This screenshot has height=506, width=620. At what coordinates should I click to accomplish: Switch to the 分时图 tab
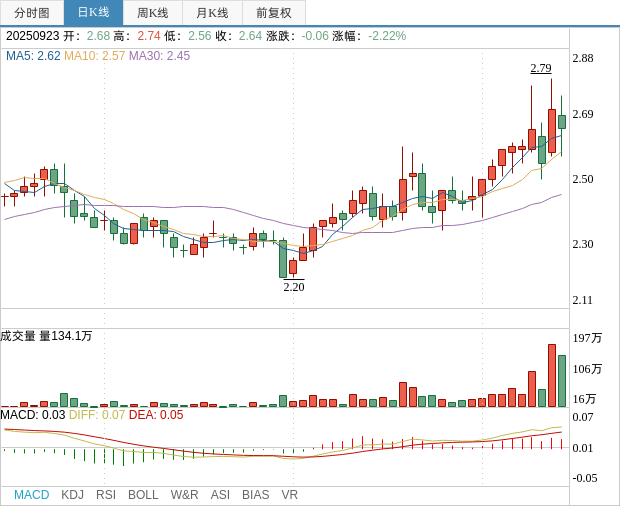32,13
